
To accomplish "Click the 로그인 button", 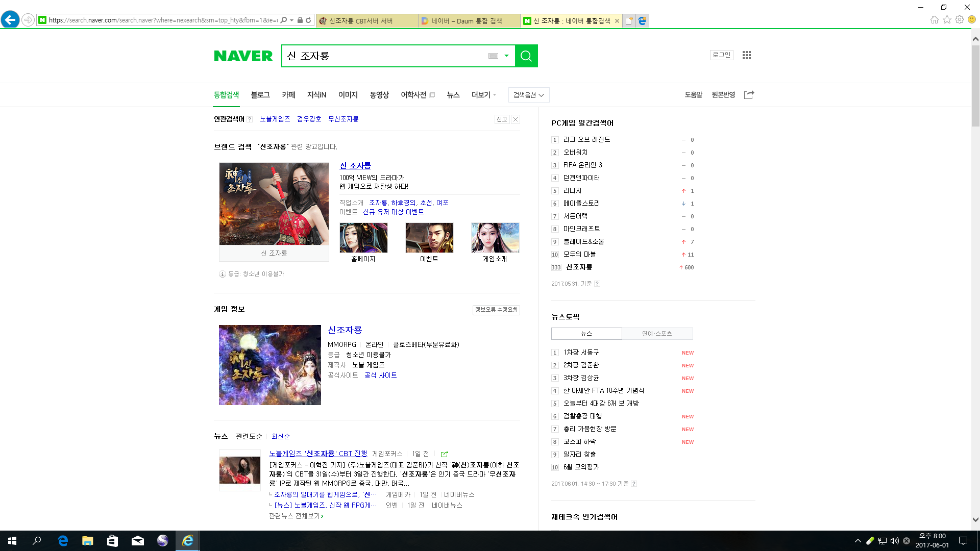I will [x=722, y=55].
